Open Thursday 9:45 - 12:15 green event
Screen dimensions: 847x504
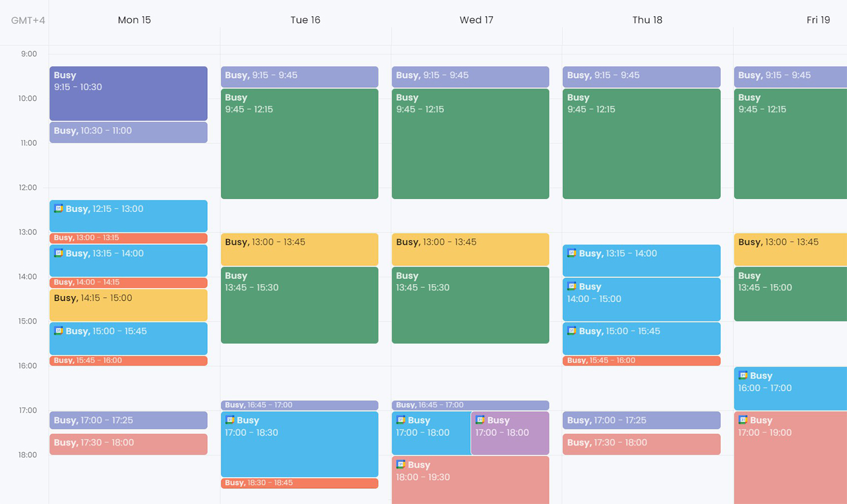click(x=641, y=144)
